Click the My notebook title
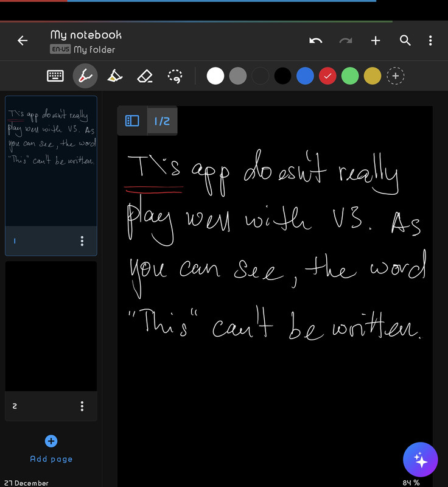Image resolution: width=448 pixels, height=487 pixels. (86, 35)
